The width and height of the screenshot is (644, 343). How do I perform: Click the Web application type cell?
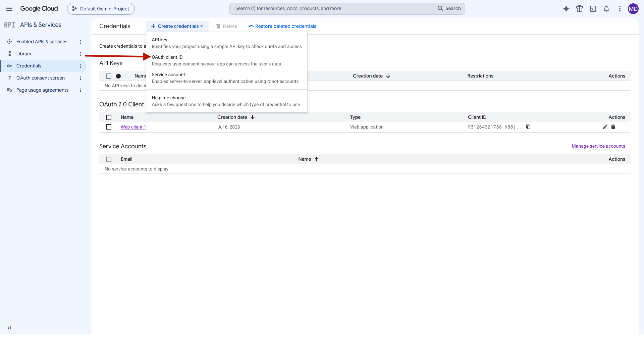367,127
